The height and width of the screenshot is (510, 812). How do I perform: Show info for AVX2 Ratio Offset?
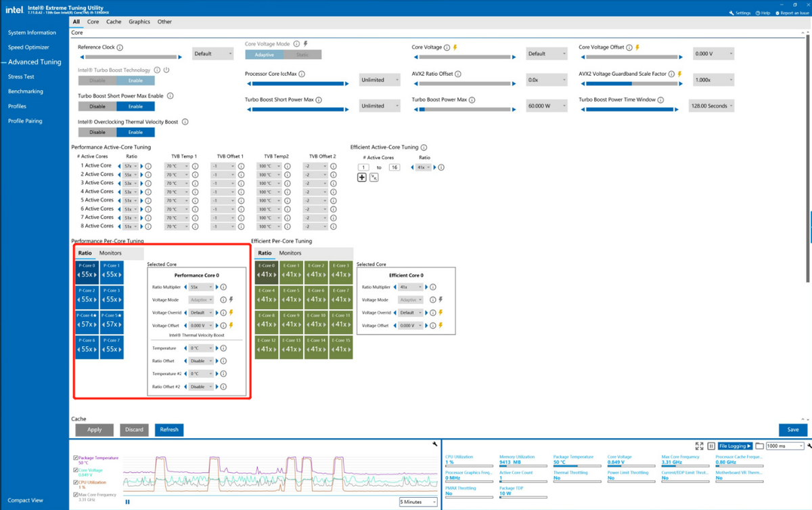pyautogui.click(x=459, y=74)
